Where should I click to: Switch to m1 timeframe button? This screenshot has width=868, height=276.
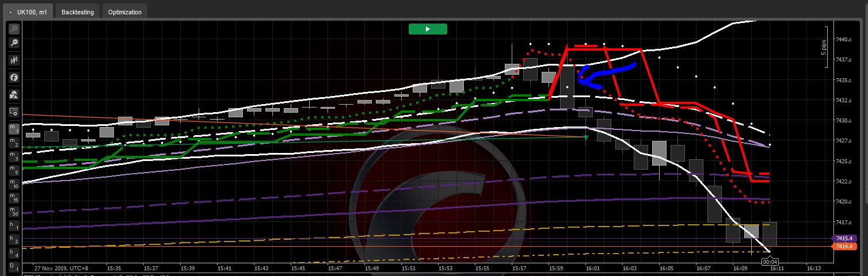[x=14, y=129]
